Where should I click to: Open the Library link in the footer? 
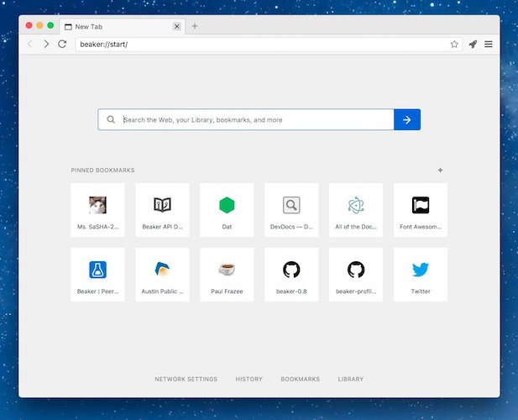click(350, 379)
